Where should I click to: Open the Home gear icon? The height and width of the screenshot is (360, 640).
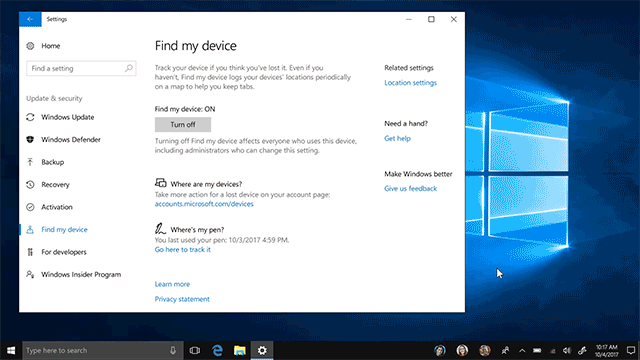click(x=30, y=46)
